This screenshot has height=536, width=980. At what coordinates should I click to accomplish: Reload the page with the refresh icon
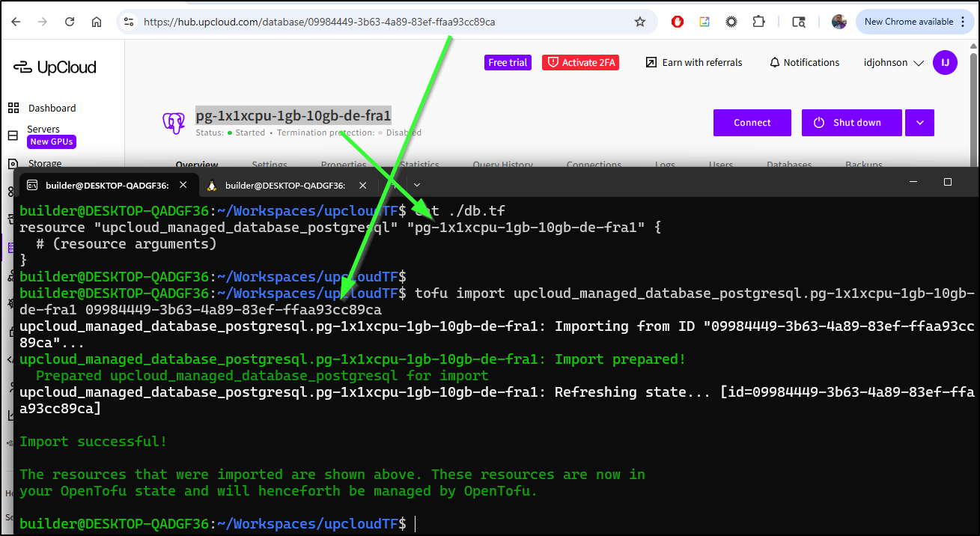tap(70, 22)
